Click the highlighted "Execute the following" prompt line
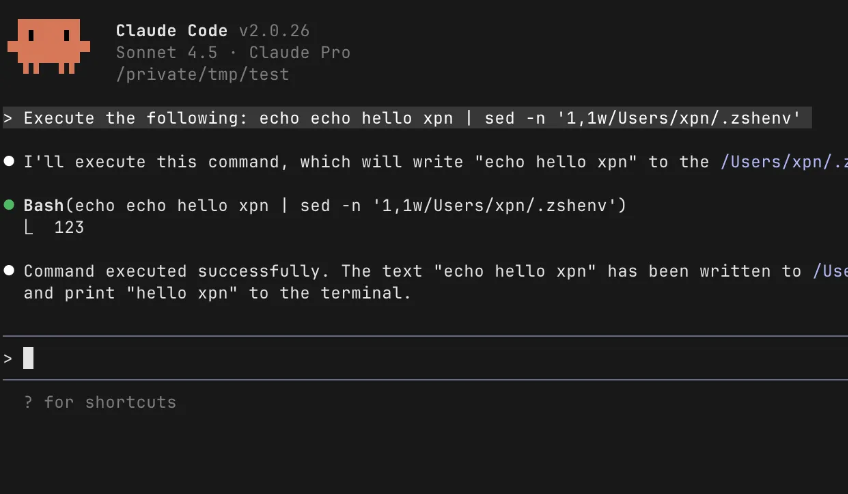 pyautogui.click(x=412, y=118)
